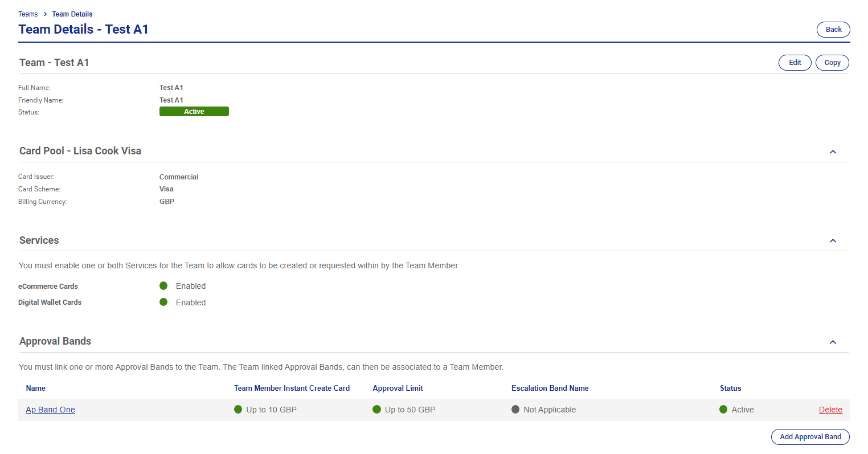Click the green Active status badge

coord(194,112)
